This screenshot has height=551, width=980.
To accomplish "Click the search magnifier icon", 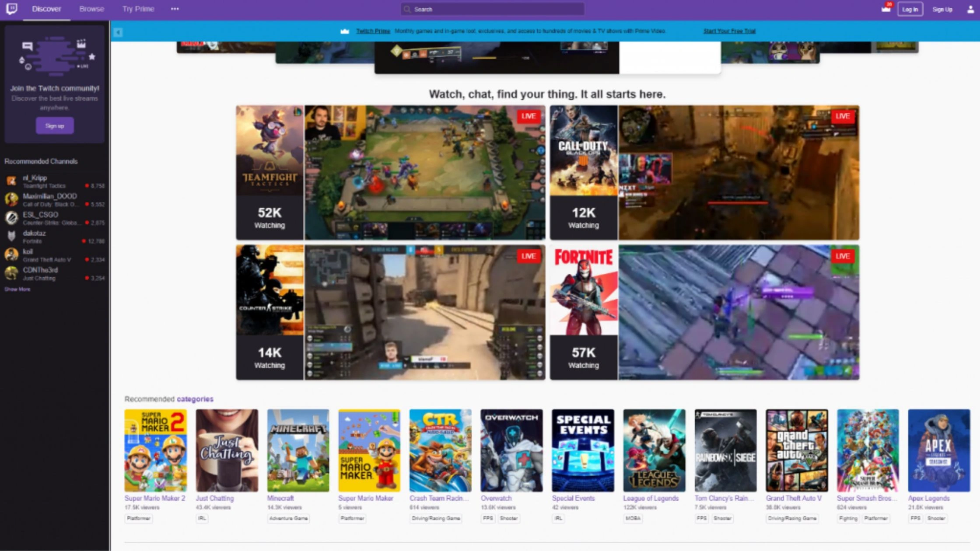I will [407, 9].
